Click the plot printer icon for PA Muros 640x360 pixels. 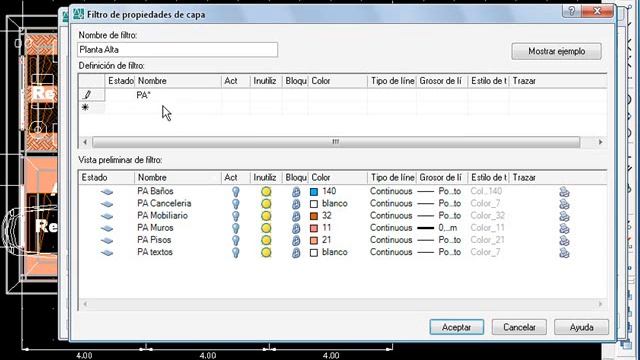point(564,229)
